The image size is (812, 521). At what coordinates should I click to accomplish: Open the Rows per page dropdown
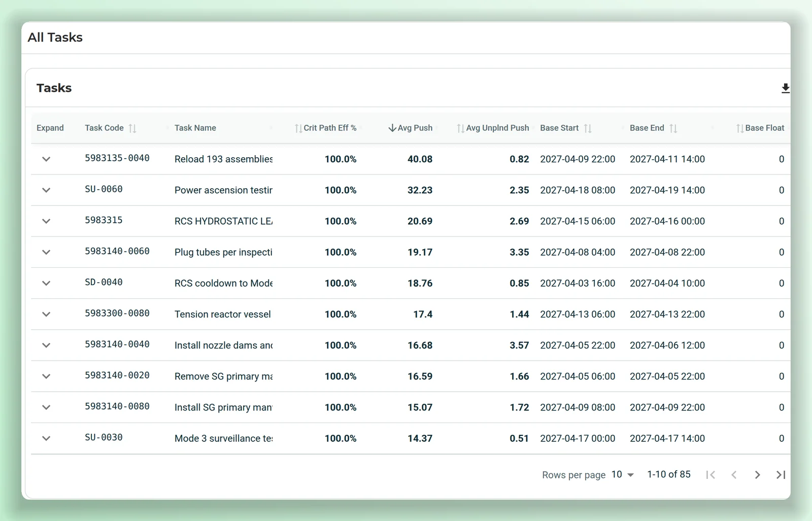click(623, 475)
